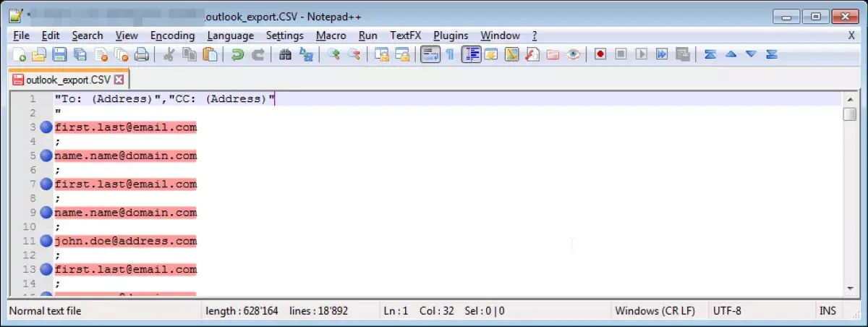Viewport: 868px width, 327px height.
Task: Click the vertical scrollbar down arrow
Action: pos(850,288)
